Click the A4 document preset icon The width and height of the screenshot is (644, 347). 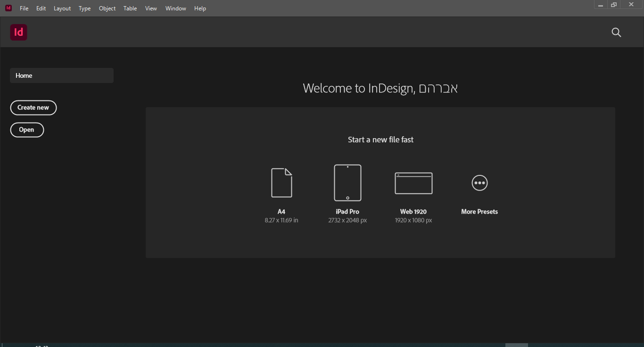pyautogui.click(x=281, y=183)
